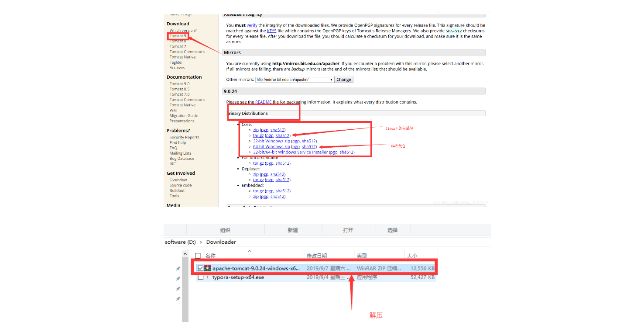Download the Core tar.gz package

(x=258, y=135)
